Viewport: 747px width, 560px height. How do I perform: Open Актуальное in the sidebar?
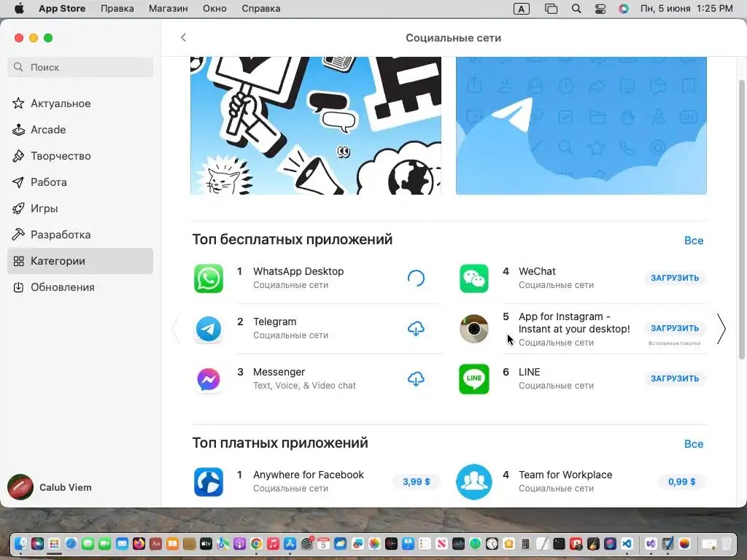pyautogui.click(x=80, y=104)
